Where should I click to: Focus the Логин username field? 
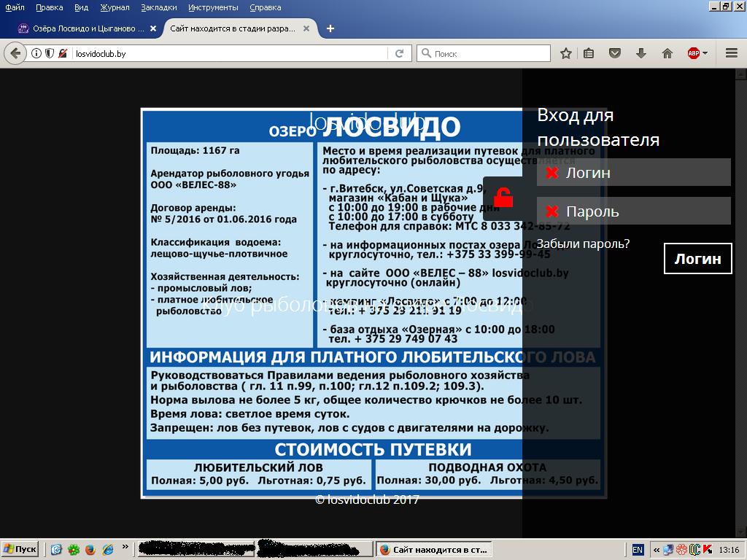coord(633,173)
